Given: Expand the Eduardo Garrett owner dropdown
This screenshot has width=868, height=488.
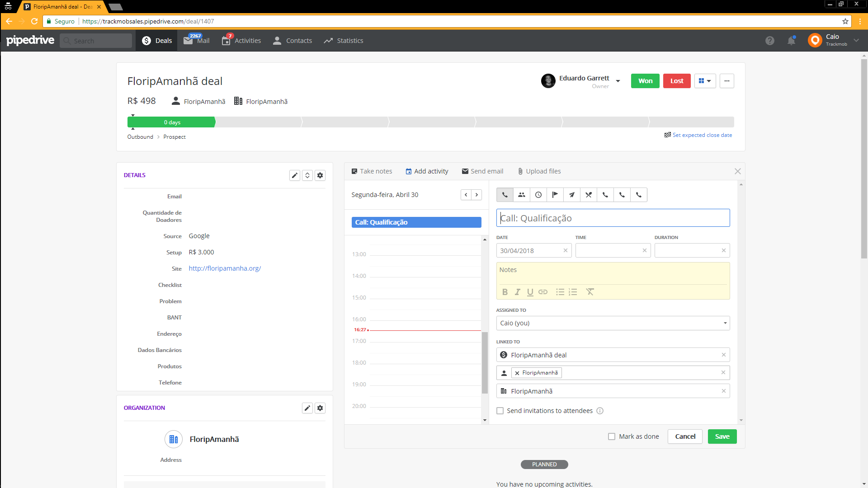Looking at the screenshot, I should point(618,81).
